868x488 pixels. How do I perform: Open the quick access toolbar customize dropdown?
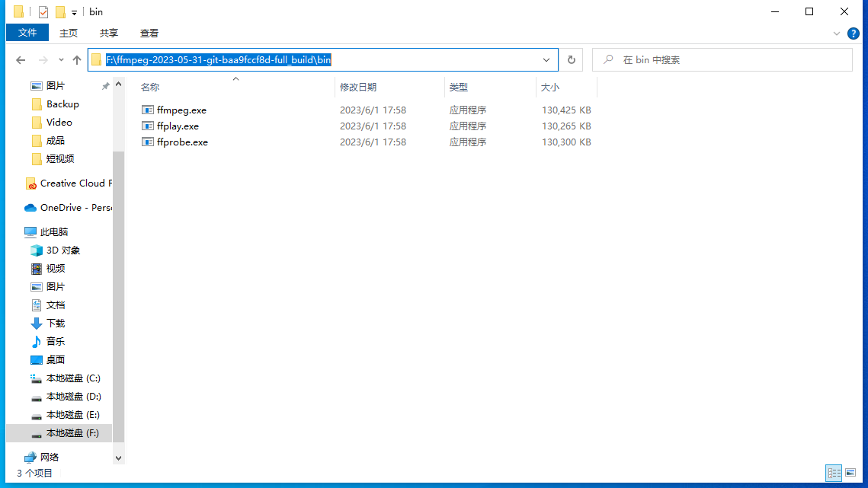point(73,11)
